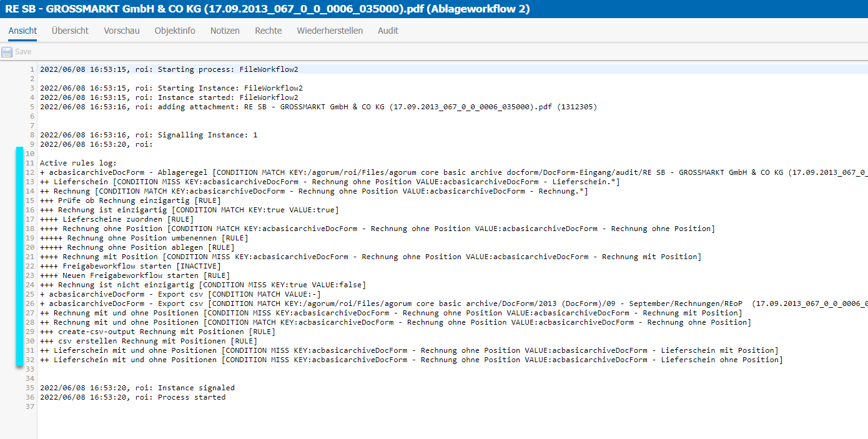This screenshot has height=439, width=868.
Task: Click the cyan change marker bar
Action: [19, 256]
